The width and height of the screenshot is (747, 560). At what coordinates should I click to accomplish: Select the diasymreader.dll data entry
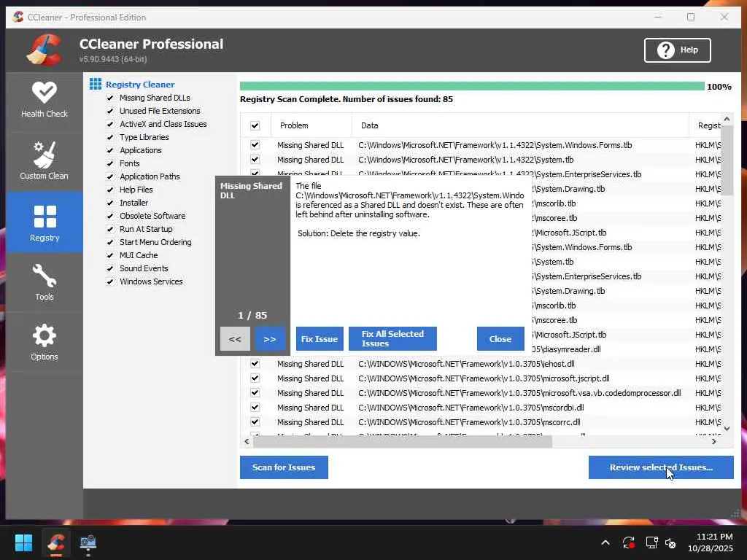[566, 349]
